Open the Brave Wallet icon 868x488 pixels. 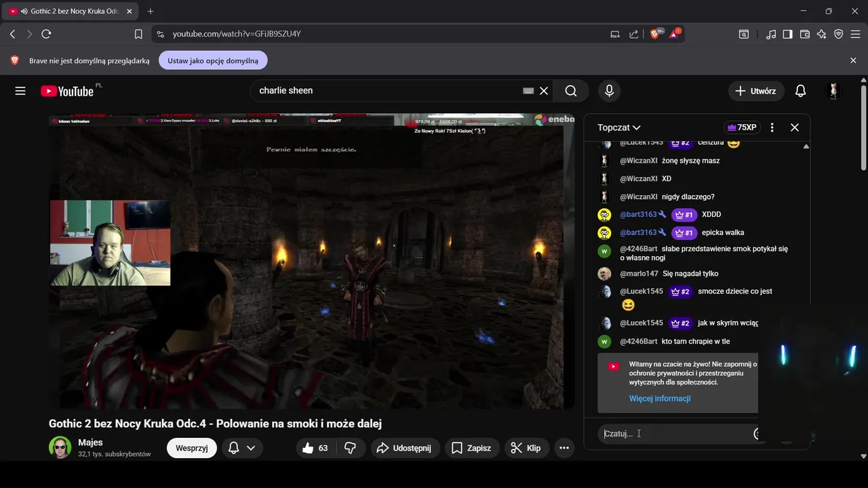coord(805,34)
